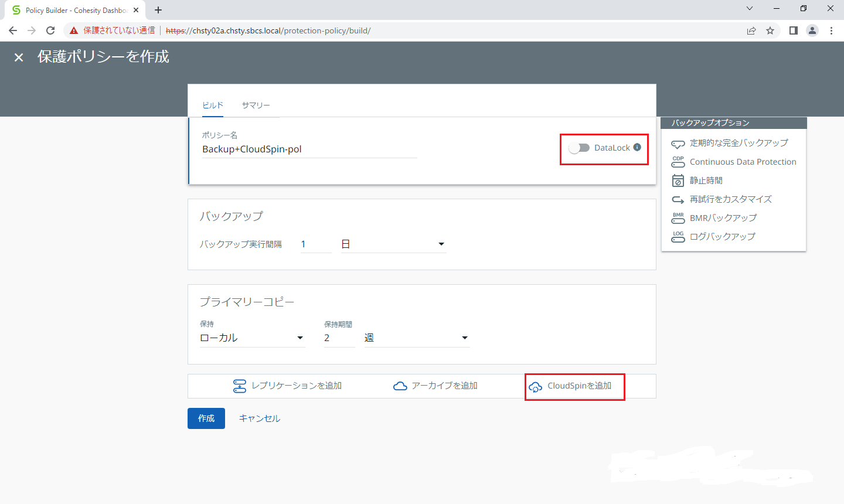Click レプリケーションを追加

tap(287, 386)
